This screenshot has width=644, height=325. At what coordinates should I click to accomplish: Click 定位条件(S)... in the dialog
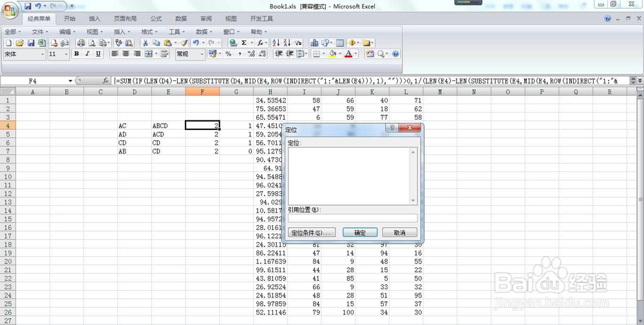[312, 233]
